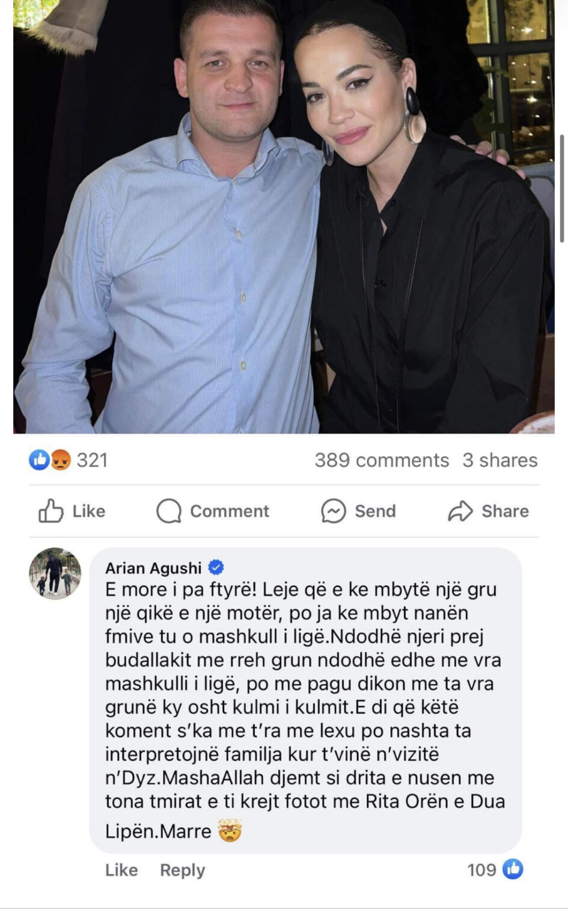This screenshot has width=568, height=924.
Task: Tap the blue like icon beside 109
Action: click(513, 869)
